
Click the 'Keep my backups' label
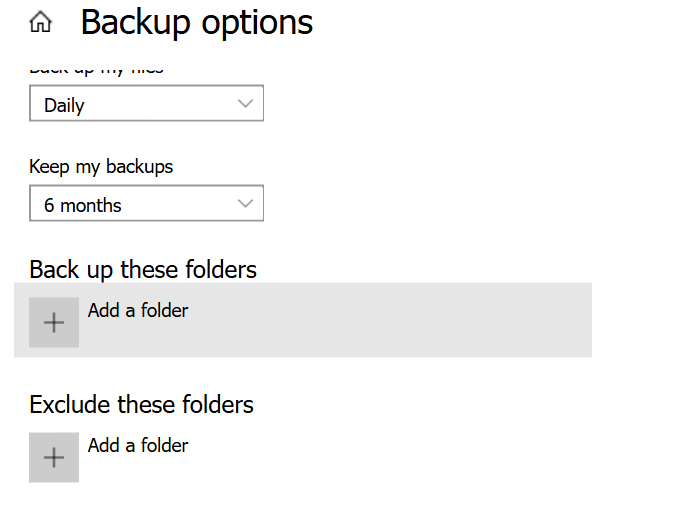pos(101,166)
